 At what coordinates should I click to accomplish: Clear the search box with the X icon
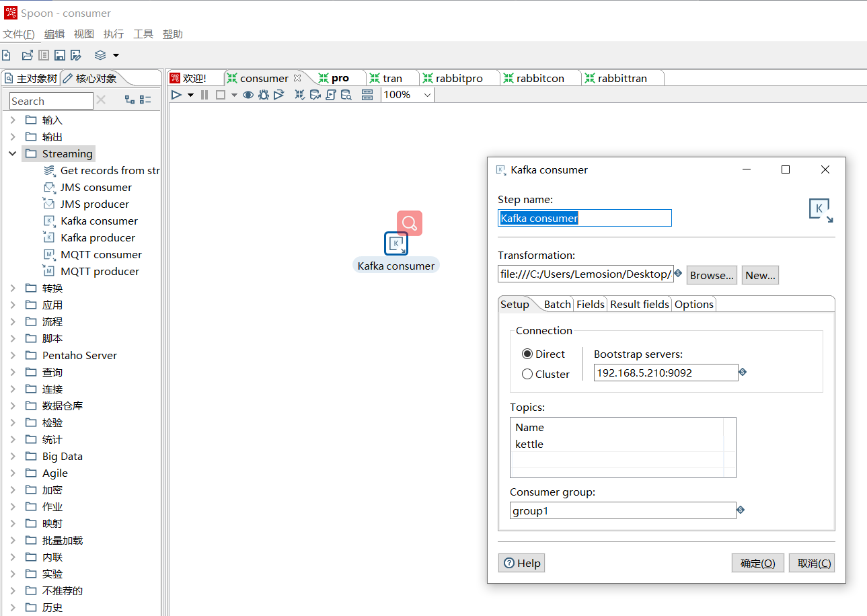coord(101,100)
